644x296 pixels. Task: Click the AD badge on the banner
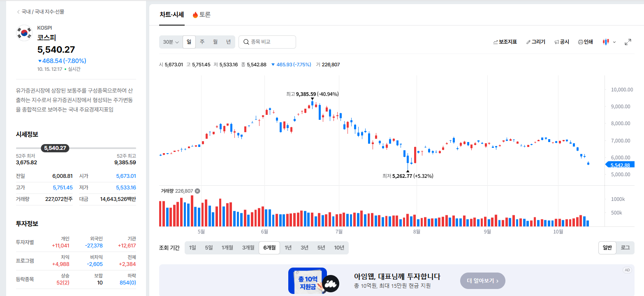pyautogui.click(x=627, y=270)
